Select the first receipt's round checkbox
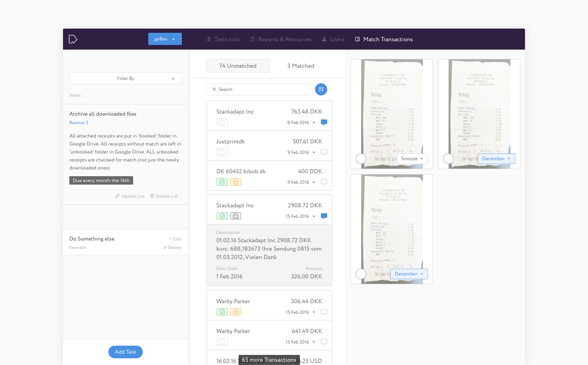This screenshot has height=365, width=588. (x=361, y=159)
